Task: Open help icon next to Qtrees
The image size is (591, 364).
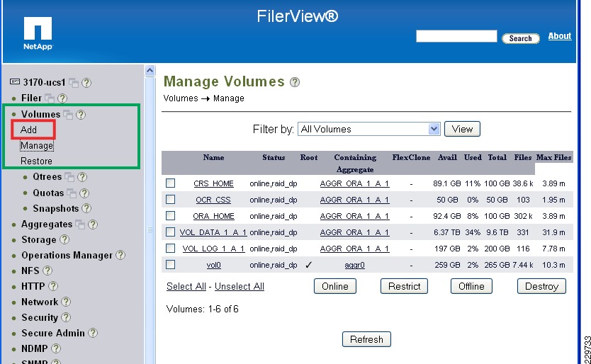Action: point(82,177)
